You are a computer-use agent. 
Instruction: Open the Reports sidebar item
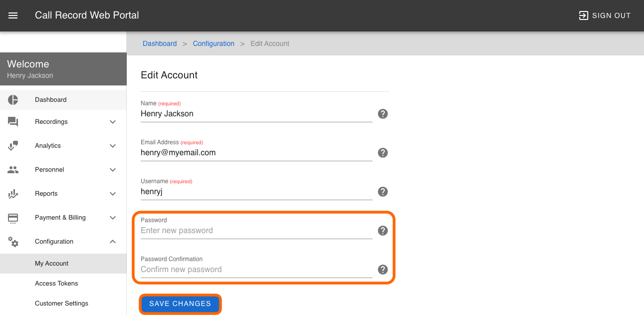pyautogui.click(x=63, y=194)
